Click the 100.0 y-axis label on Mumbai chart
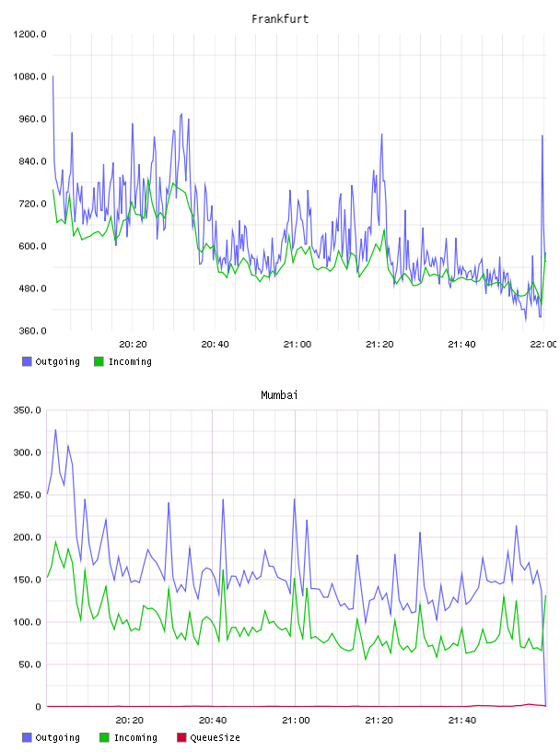 [x=28, y=622]
